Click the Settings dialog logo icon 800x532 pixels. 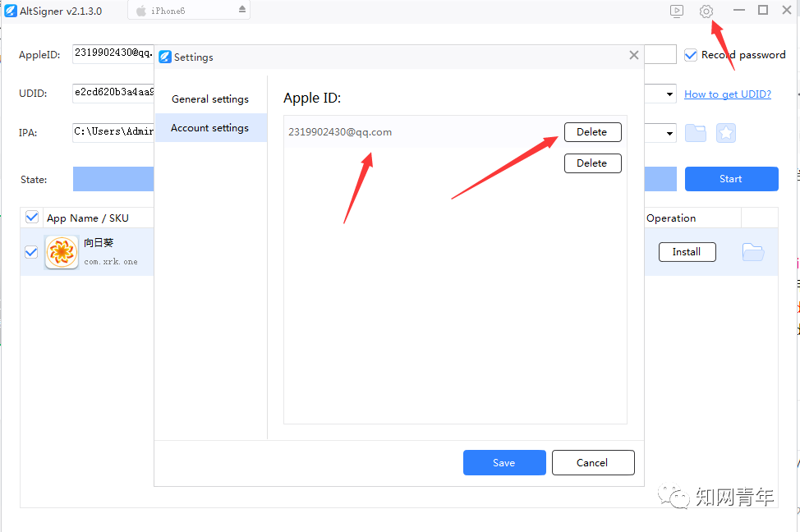[165, 57]
